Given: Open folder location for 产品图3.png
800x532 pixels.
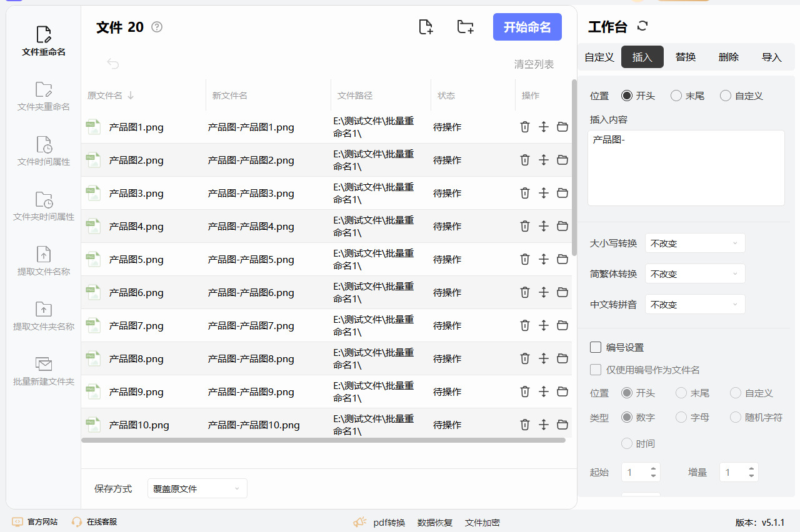Looking at the screenshot, I should 562,193.
